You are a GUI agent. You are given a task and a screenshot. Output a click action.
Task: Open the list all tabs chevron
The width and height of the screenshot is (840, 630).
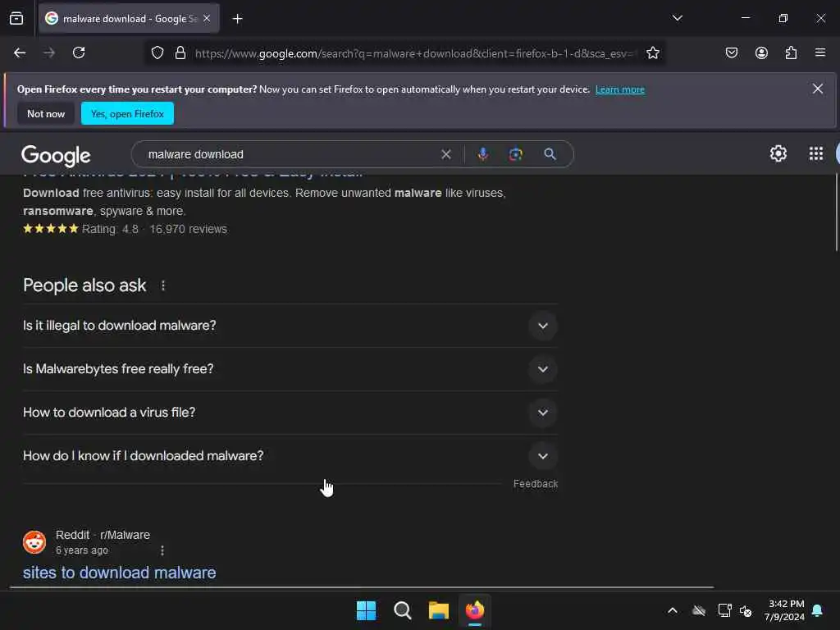point(677,18)
